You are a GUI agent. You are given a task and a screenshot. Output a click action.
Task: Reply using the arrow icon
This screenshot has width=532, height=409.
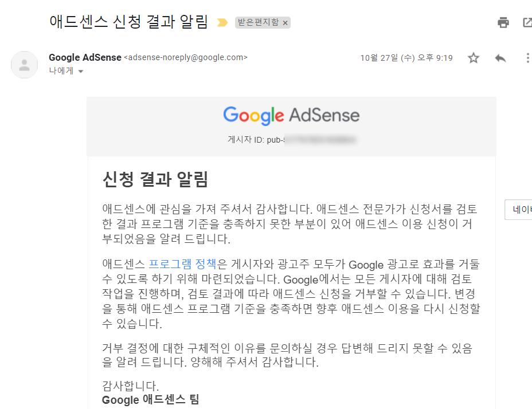point(500,58)
